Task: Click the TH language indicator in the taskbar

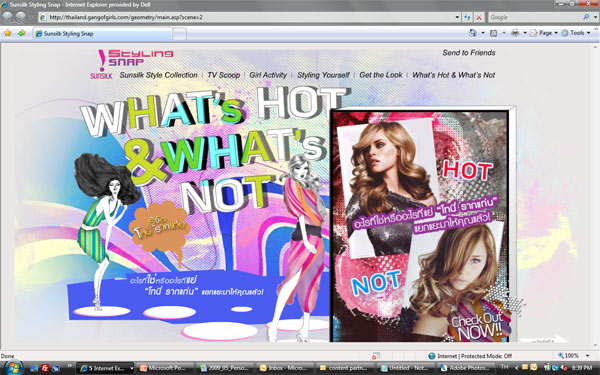Action: click(505, 367)
